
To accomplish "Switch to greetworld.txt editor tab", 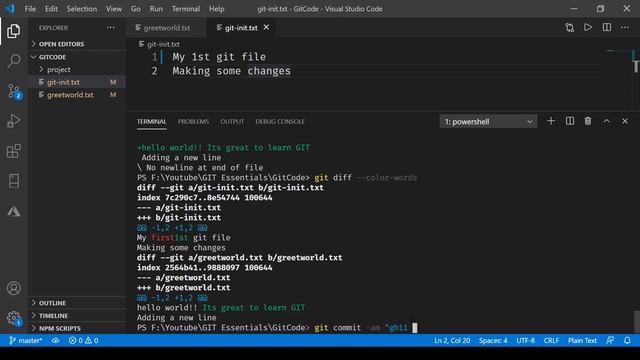I will [x=167, y=28].
